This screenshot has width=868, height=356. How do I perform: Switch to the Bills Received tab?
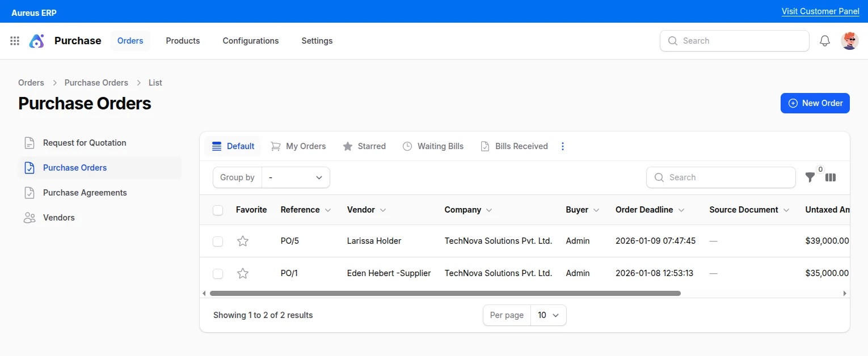point(514,146)
